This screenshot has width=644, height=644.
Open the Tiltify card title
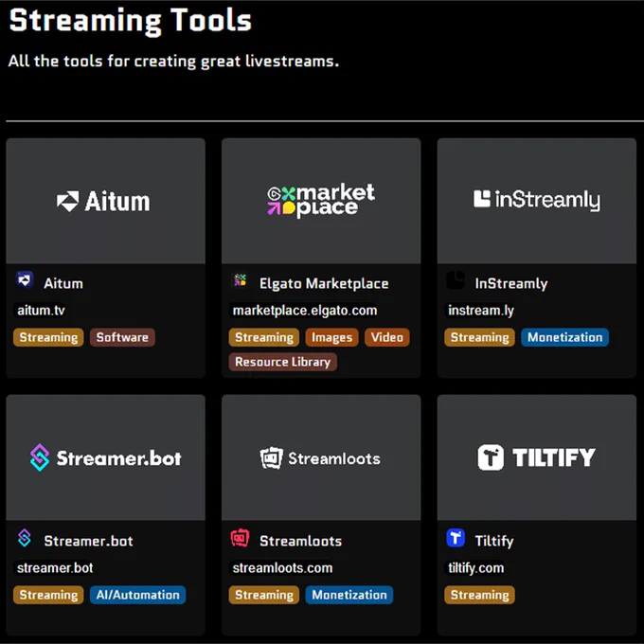point(494,541)
